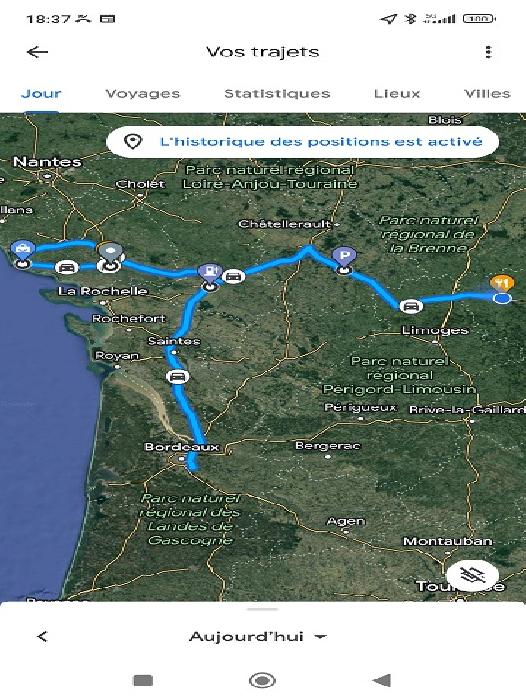
Task: Tap the orange restaurant pin near Limoges
Action: click(x=501, y=283)
